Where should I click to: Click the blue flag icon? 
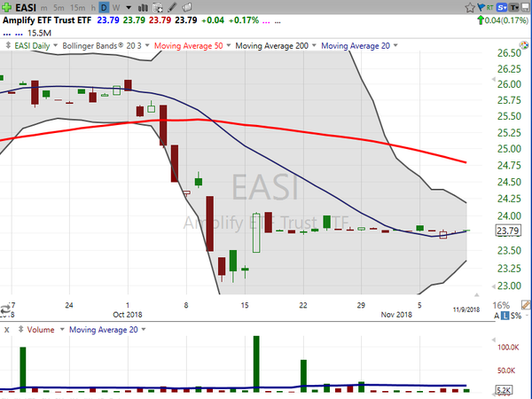click(x=481, y=7)
